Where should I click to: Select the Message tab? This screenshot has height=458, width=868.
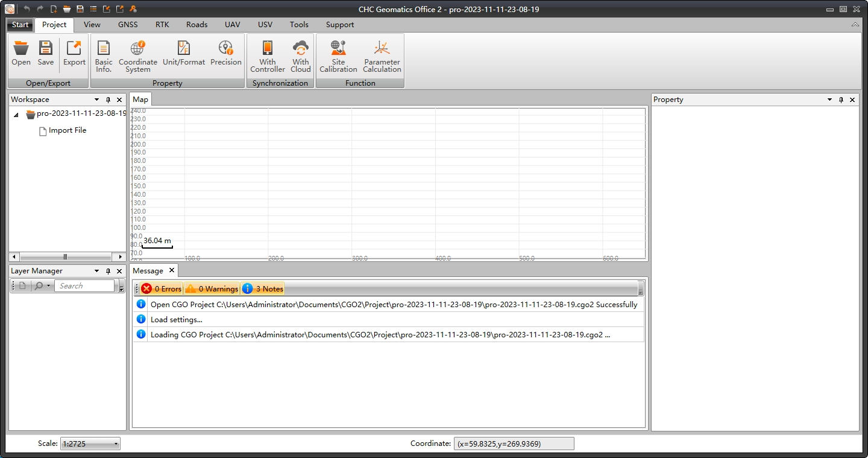(148, 271)
